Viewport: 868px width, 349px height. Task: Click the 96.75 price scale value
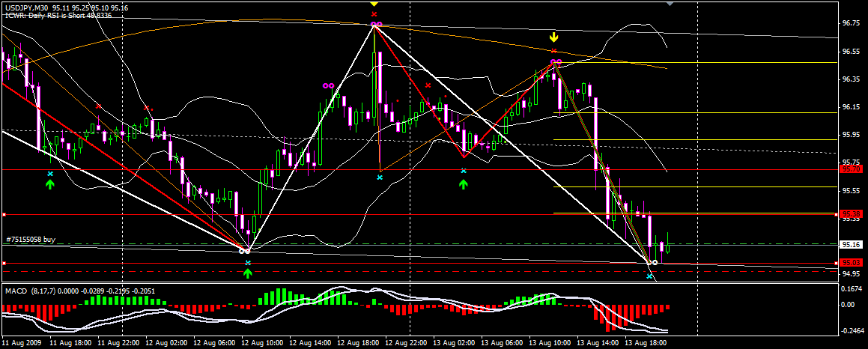click(851, 23)
